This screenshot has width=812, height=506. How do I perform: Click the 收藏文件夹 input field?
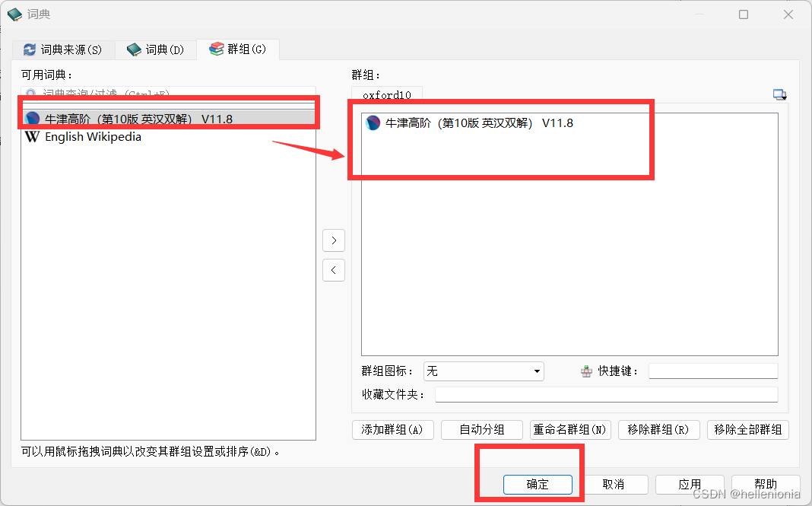tap(607, 395)
